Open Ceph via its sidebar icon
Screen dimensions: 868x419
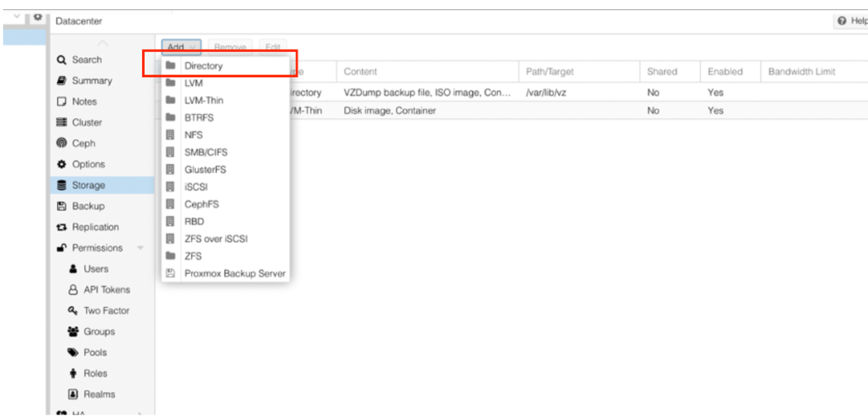tap(61, 143)
